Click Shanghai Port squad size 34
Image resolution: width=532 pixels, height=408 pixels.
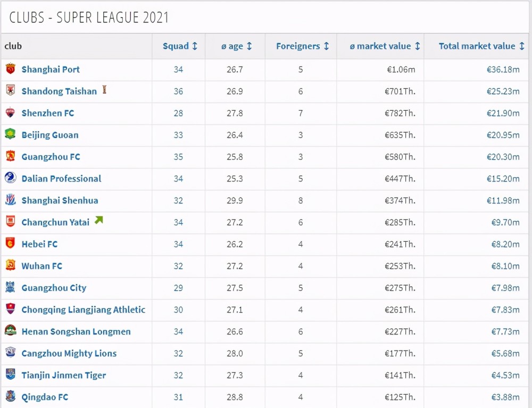pos(178,69)
